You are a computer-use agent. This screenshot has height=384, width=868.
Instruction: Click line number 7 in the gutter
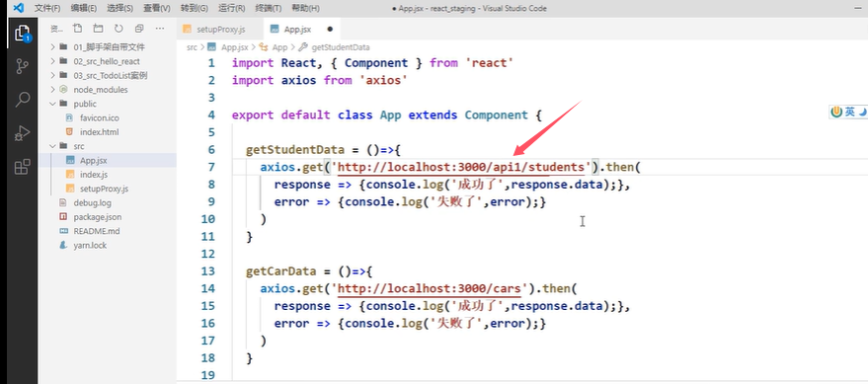(x=211, y=167)
